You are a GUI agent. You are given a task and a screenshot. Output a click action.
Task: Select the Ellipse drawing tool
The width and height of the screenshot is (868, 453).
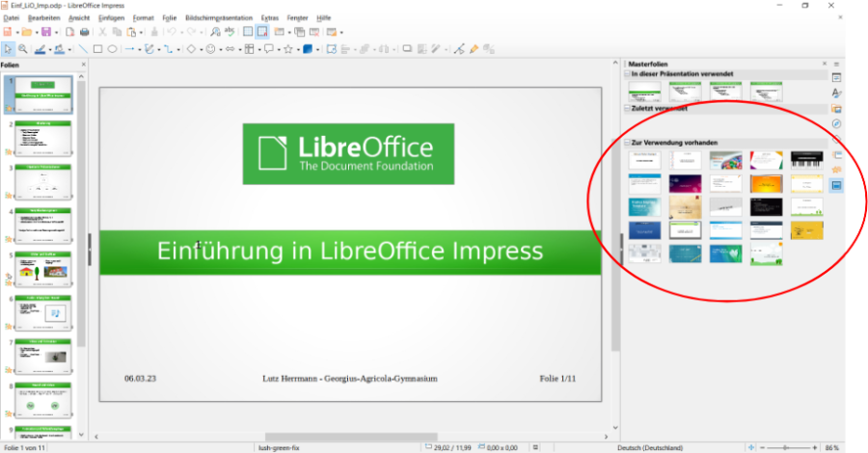coord(112,48)
